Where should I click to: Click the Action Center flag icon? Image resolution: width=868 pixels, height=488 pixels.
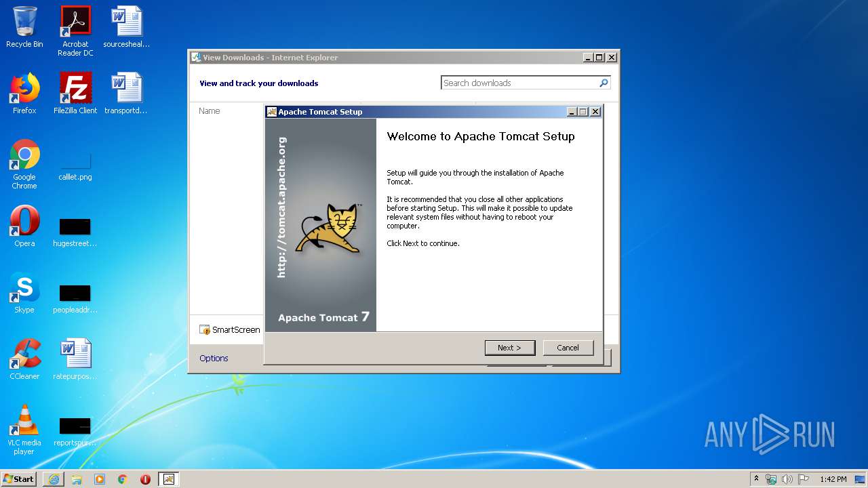point(804,479)
